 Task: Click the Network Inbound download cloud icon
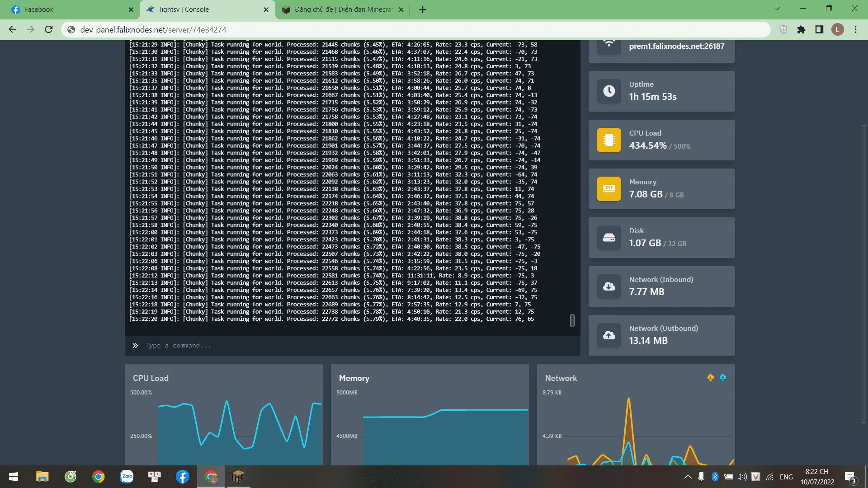click(x=609, y=286)
